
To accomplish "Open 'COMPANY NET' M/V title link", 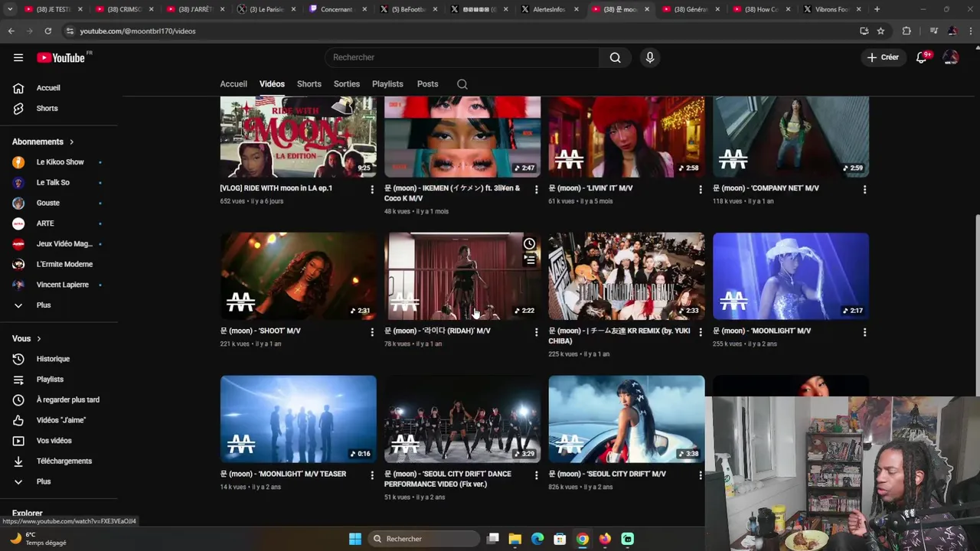I will point(766,188).
